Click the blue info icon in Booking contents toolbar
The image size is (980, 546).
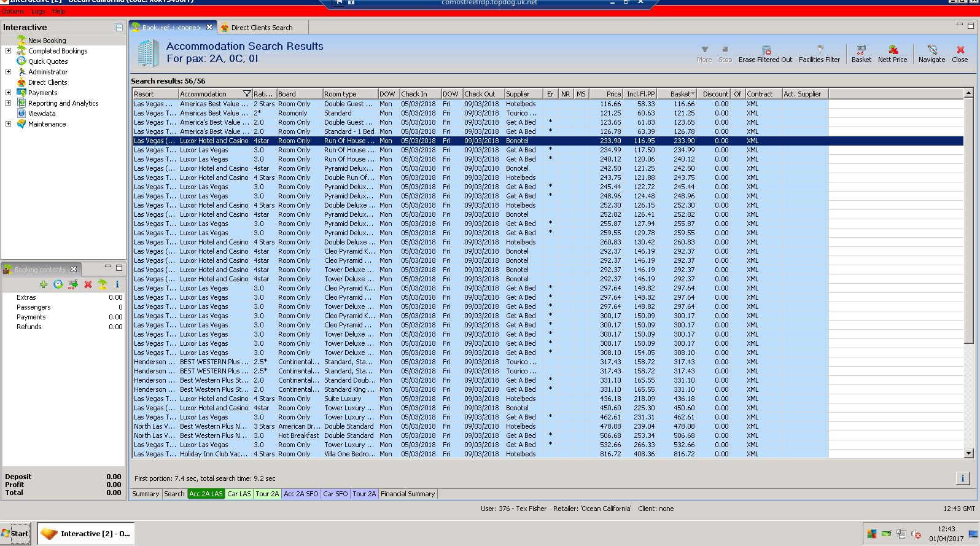pos(117,284)
